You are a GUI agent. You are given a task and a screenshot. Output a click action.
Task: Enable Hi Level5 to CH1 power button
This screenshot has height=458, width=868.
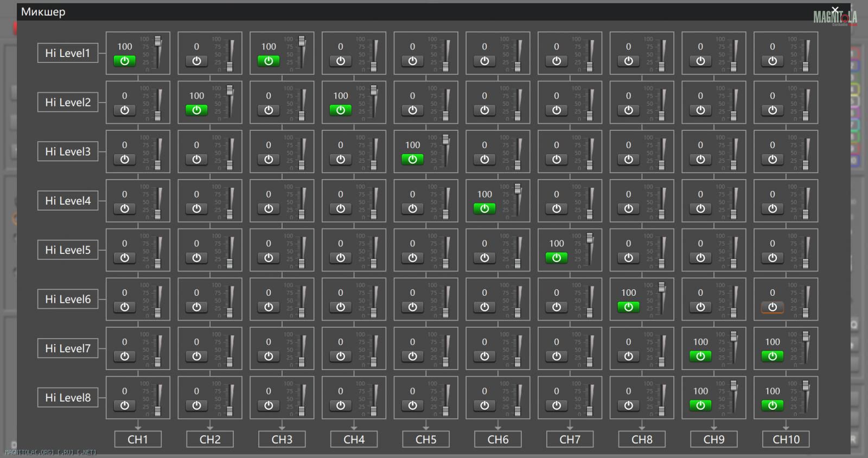coord(125,258)
